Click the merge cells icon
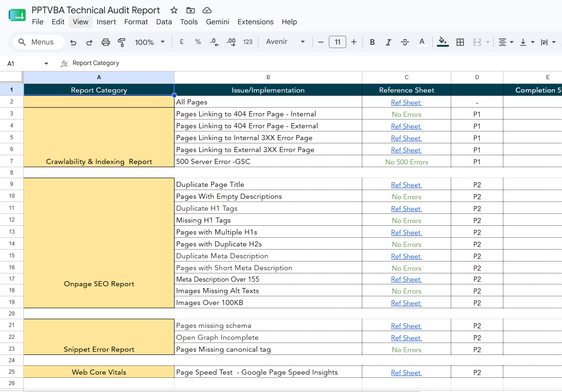 [x=477, y=42]
